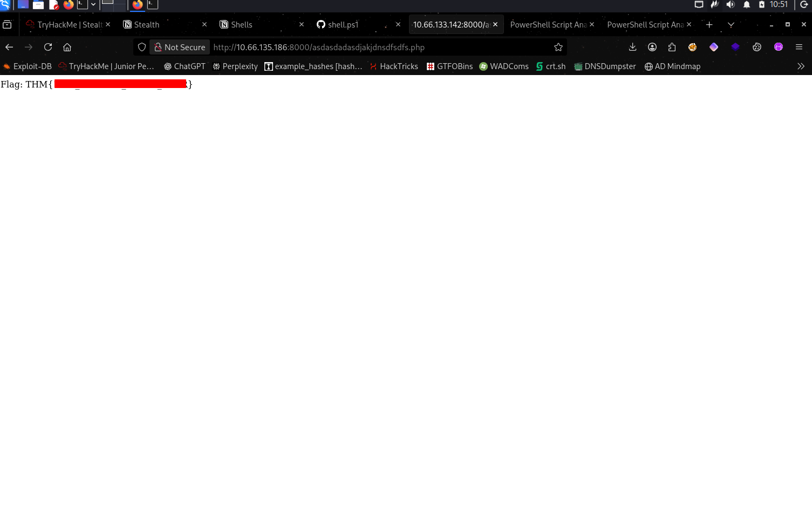Click the URL address bar field
Viewport: 812px width, 507px height.
(x=378, y=48)
